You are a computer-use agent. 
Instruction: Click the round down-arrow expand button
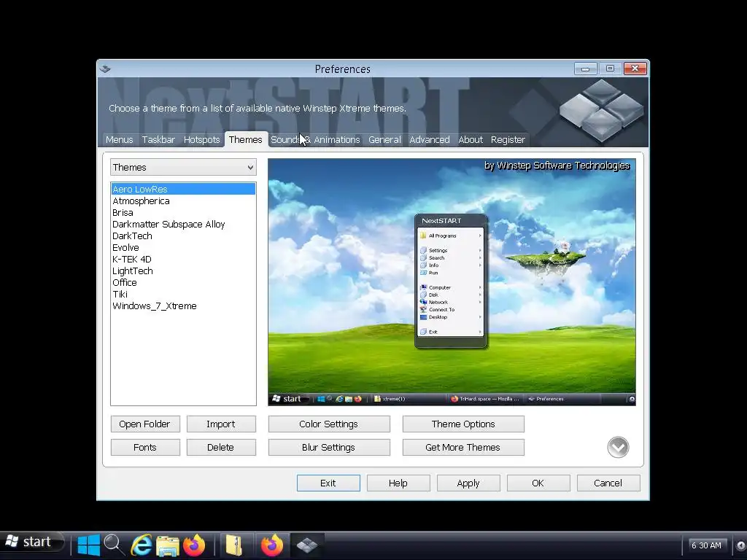tap(618, 447)
